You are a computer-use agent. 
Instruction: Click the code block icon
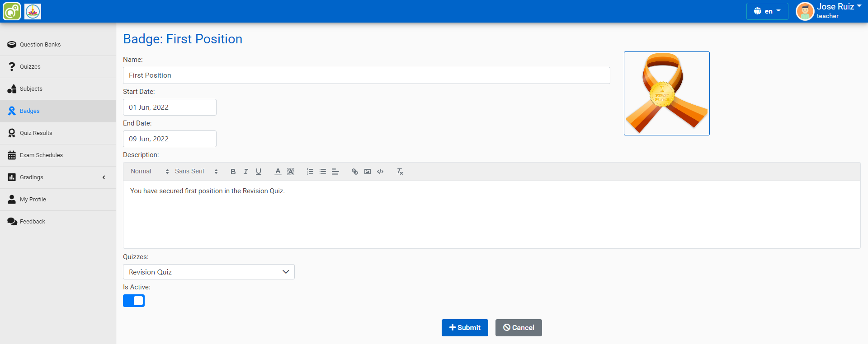[x=380, y=172]
